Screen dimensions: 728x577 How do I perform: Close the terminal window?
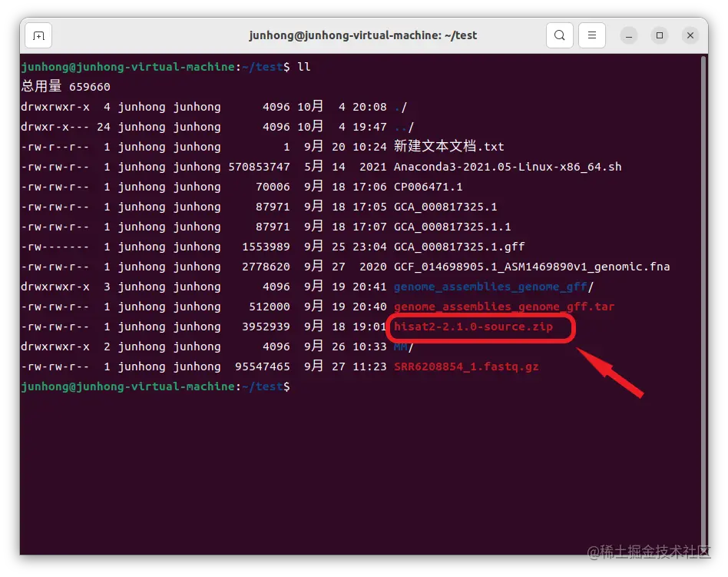click(690, 35)
